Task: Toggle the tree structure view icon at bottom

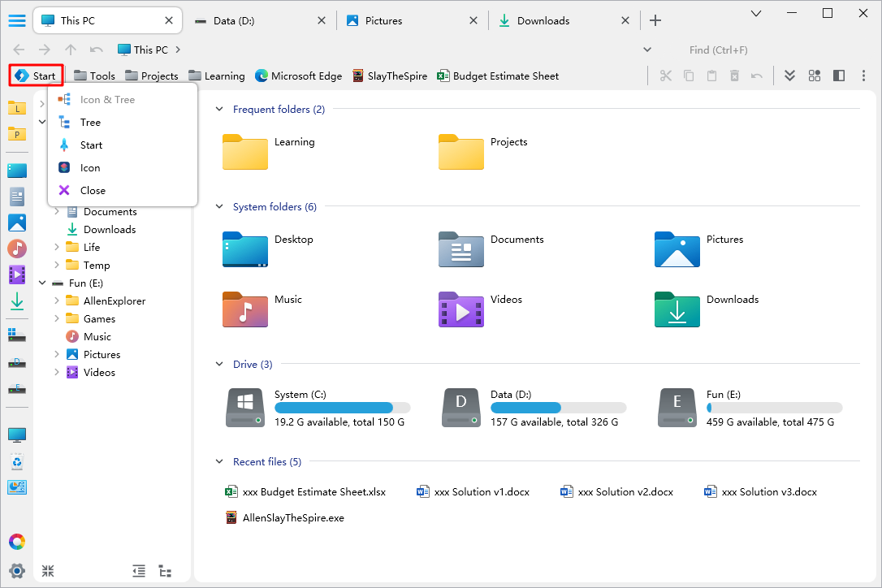Action: (x=165, y=571)
